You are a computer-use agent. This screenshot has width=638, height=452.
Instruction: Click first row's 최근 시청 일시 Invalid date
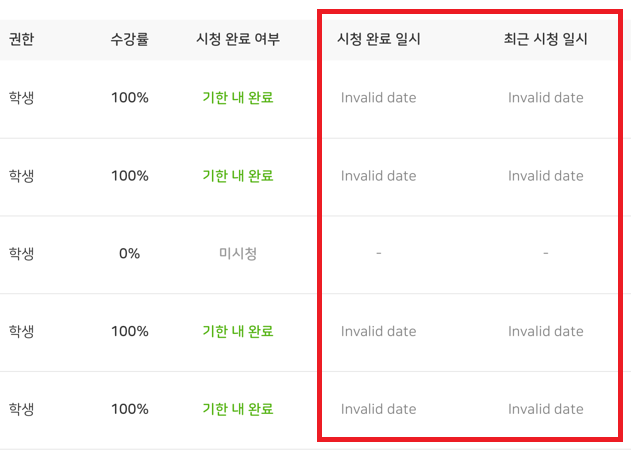545,98
